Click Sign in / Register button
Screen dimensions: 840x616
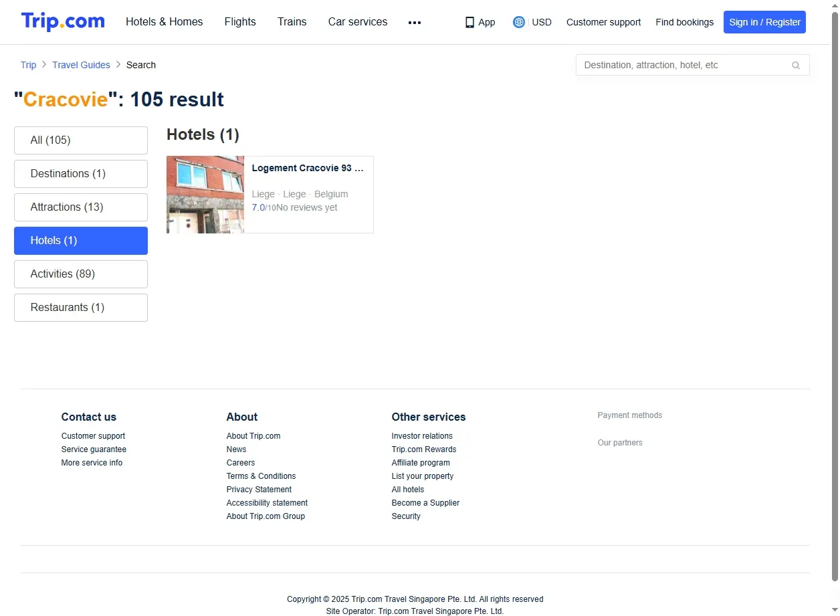764,22
